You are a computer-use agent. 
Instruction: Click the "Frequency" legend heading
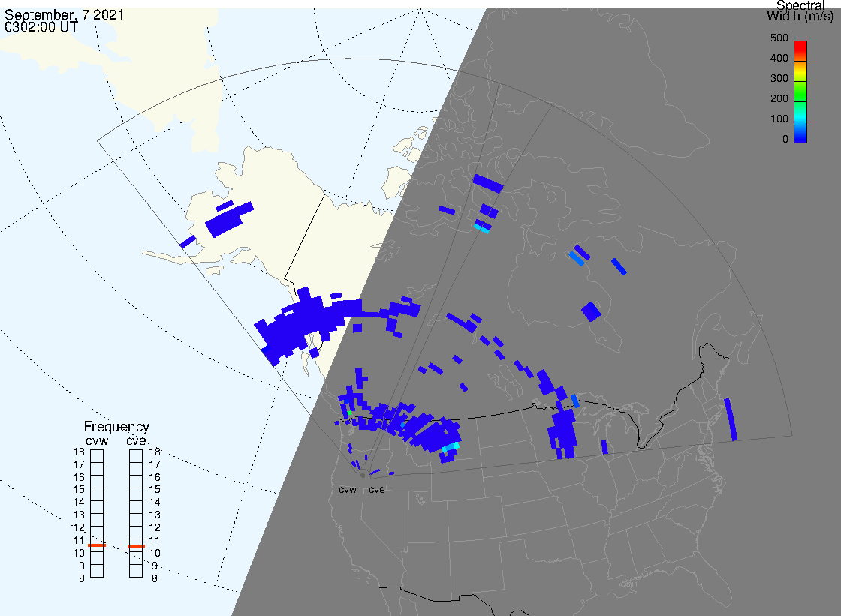point(116,427)
